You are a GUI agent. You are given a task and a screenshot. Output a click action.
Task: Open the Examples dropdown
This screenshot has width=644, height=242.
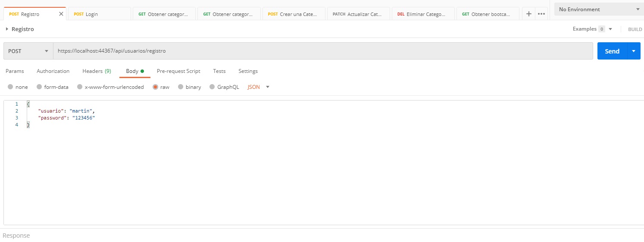(x=592, y=29)
